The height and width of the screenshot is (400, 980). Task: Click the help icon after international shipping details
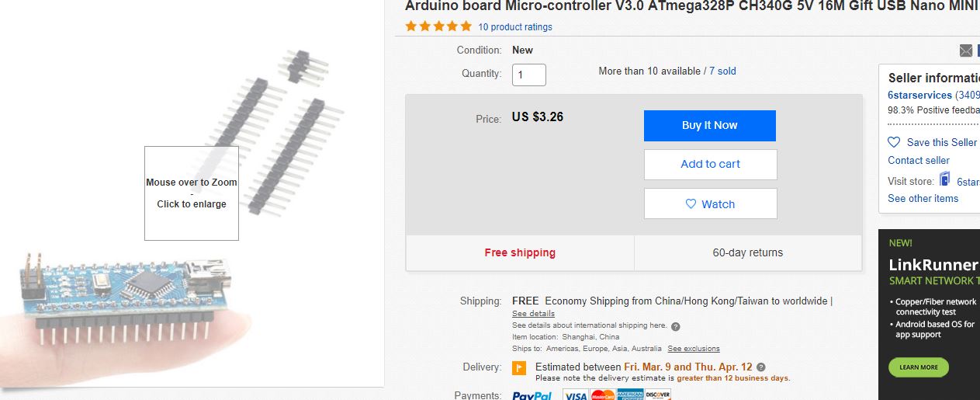pos(675,326)
